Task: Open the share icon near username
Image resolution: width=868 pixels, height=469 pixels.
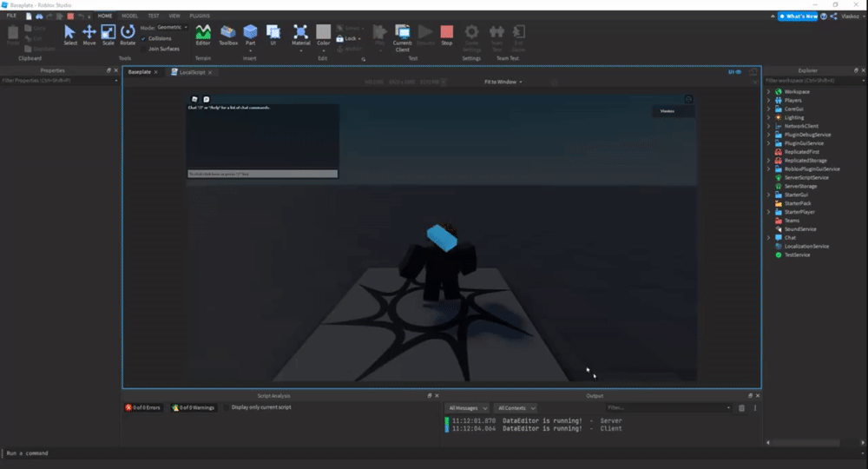Action: pyautogui.click(x=833, y=16)
